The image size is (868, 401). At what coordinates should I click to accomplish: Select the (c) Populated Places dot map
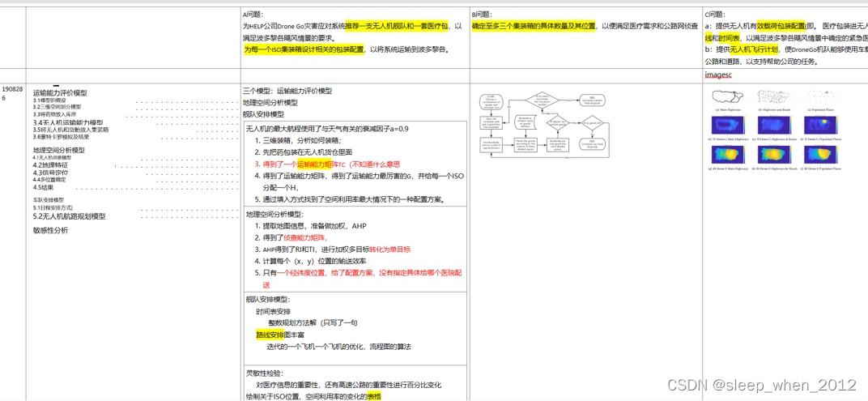tap(820, 97)
